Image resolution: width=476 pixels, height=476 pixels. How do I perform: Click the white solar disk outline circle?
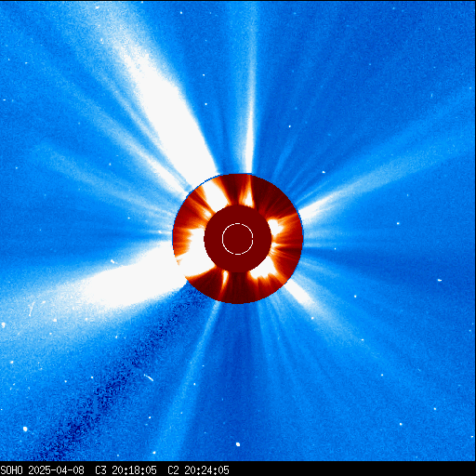(x=238, y=239)
